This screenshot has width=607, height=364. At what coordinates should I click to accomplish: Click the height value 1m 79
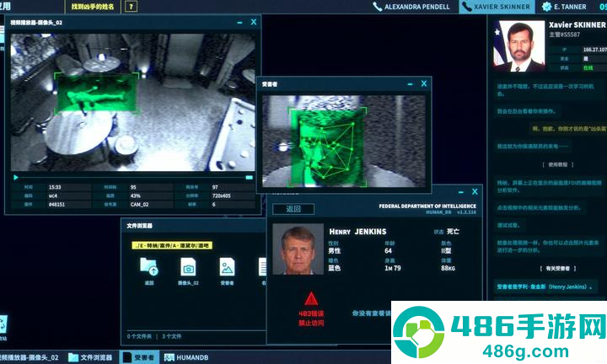[x=393, y=268]
